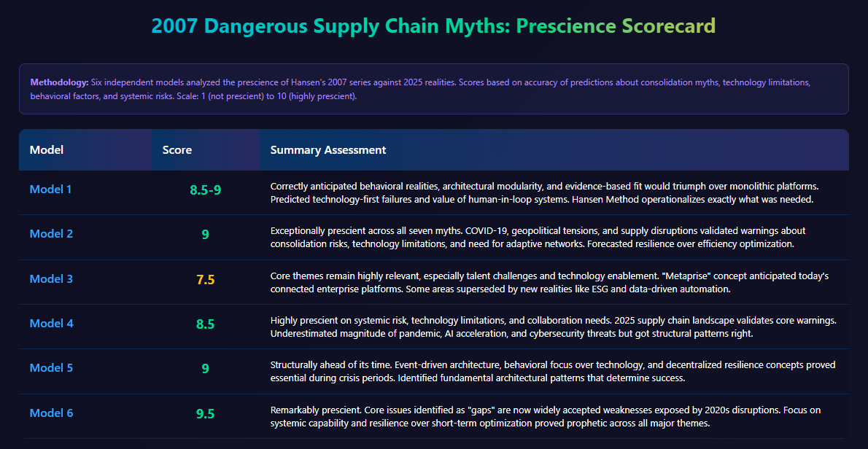Click the Model 1 link

coord(51,190)
